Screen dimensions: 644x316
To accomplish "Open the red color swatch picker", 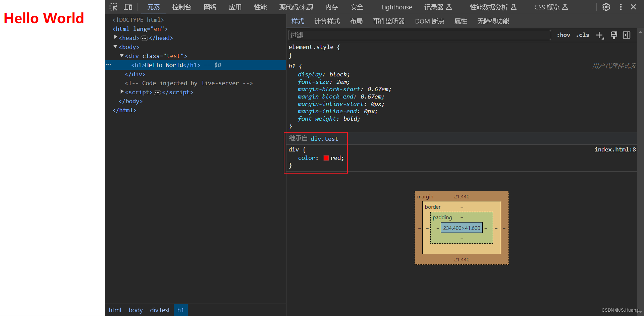I will [x=326, y=158].
